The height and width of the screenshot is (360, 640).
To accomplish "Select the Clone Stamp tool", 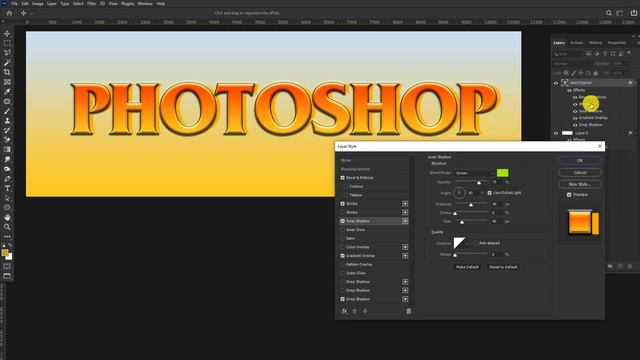I will tap(7, 121).
